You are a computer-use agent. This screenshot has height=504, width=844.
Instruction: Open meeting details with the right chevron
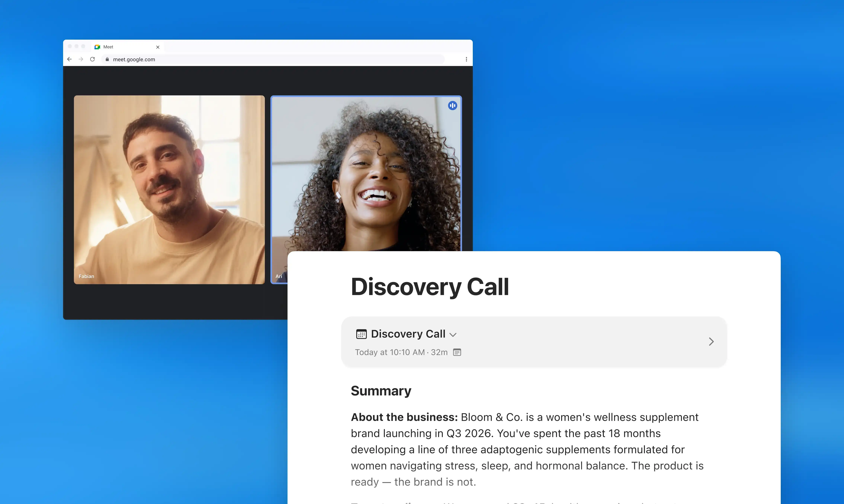click(711, 341)
